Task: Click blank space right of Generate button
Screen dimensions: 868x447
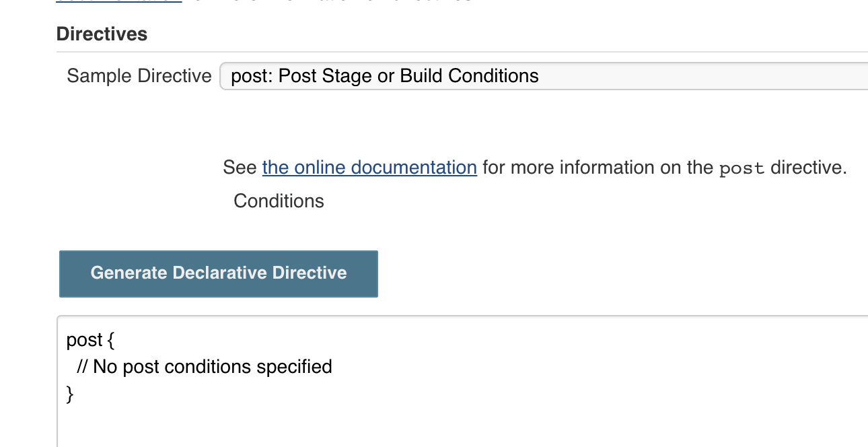Action: [x=606, y=273]
